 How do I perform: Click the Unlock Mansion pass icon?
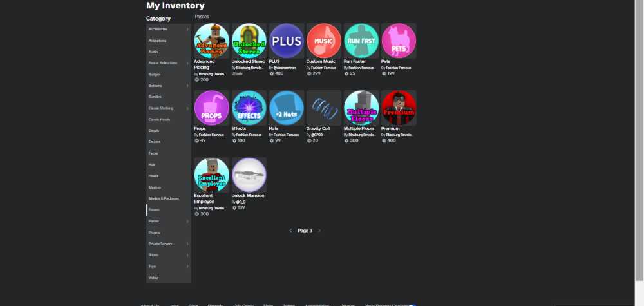(249, 175)
